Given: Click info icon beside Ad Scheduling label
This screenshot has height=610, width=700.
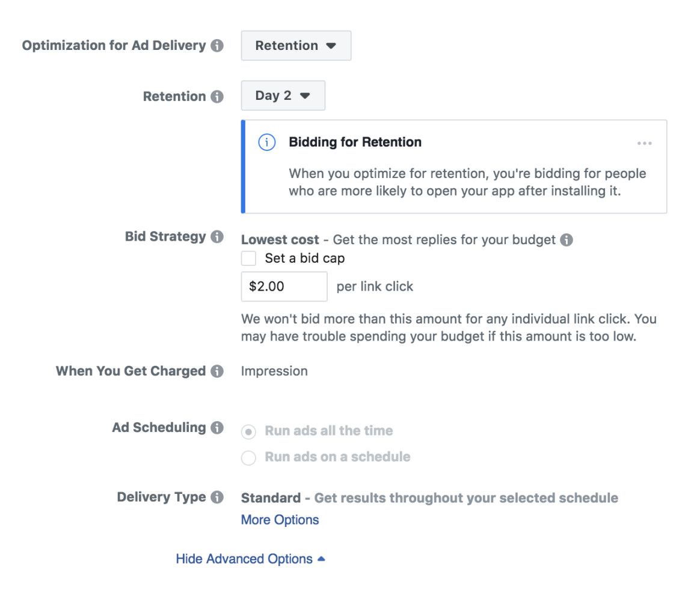Looking at the screenshot, I should coord(217,428).
